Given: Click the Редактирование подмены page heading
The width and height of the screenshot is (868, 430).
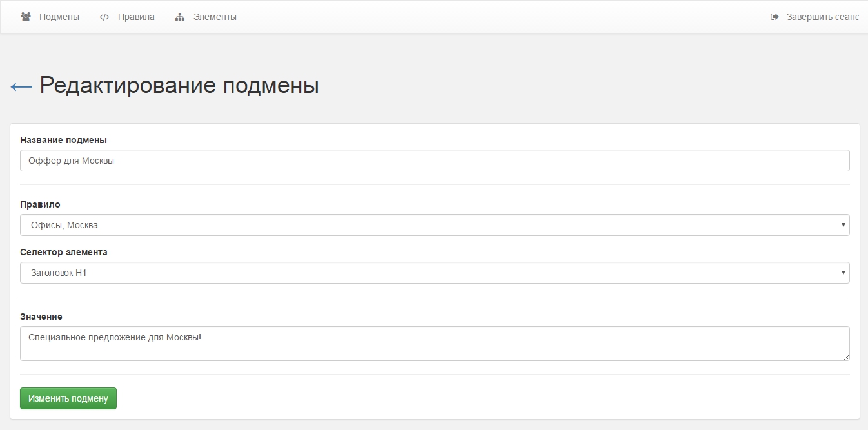Looking at the screenshot, I should (x=179, y=86).
